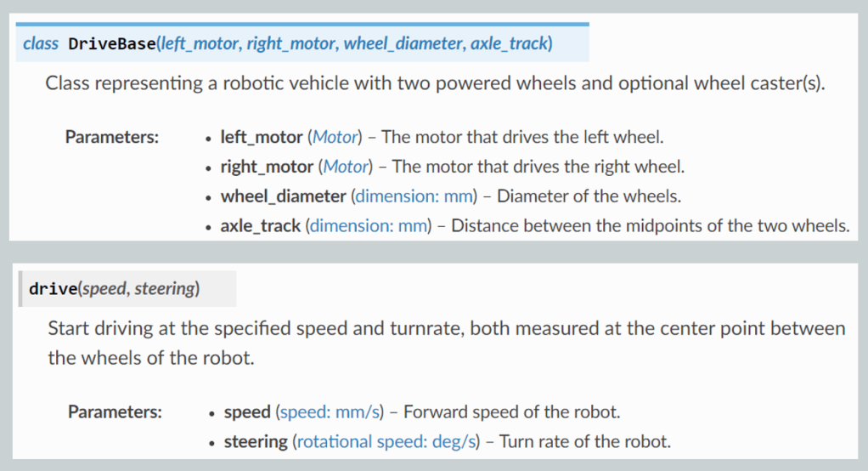
Task: Click the "Class representing a robotic vehicle" description
Action: point(433,85)
